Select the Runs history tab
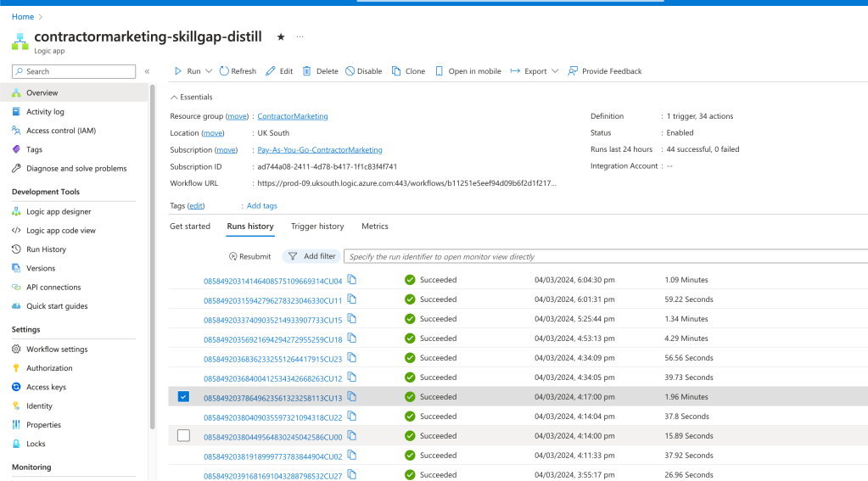This screenshot has height=481, width=868. click(x=250, y=227)
